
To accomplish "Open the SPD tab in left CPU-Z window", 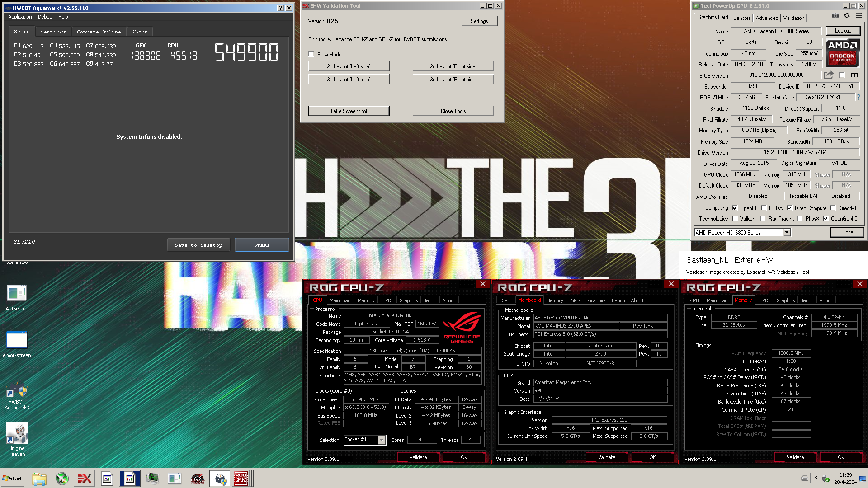I will [x=387, y=300].
